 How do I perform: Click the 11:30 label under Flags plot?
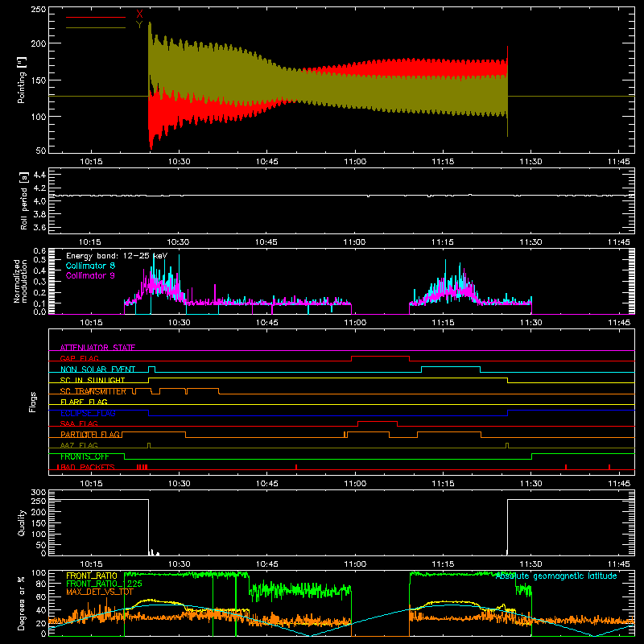pyautogui.click(x=530, y=484)
